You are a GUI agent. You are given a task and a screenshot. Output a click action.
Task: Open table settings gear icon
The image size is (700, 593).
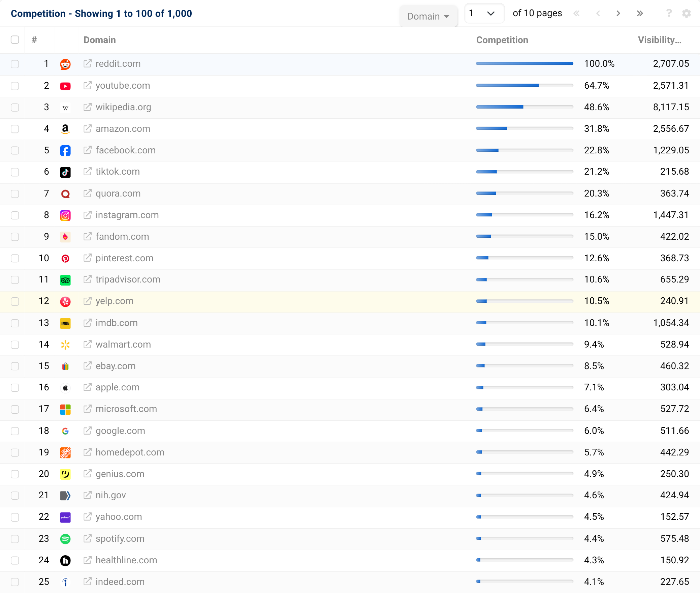pyautogui.click(x=687, y=13)
